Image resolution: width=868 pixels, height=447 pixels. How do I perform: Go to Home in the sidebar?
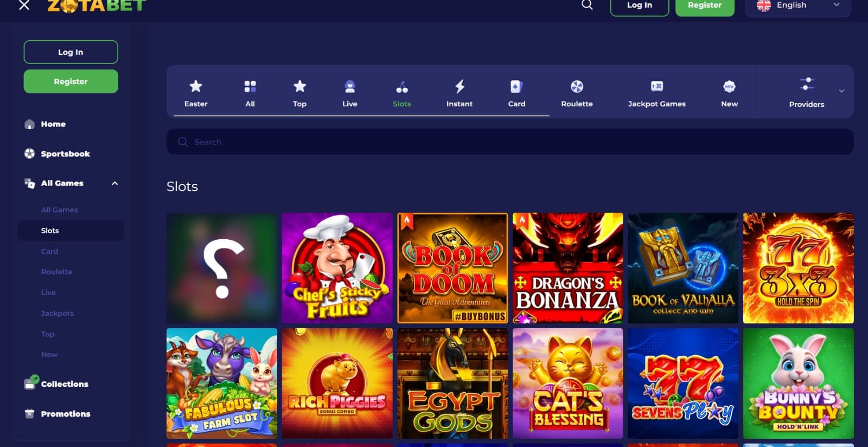pos(53,124)
